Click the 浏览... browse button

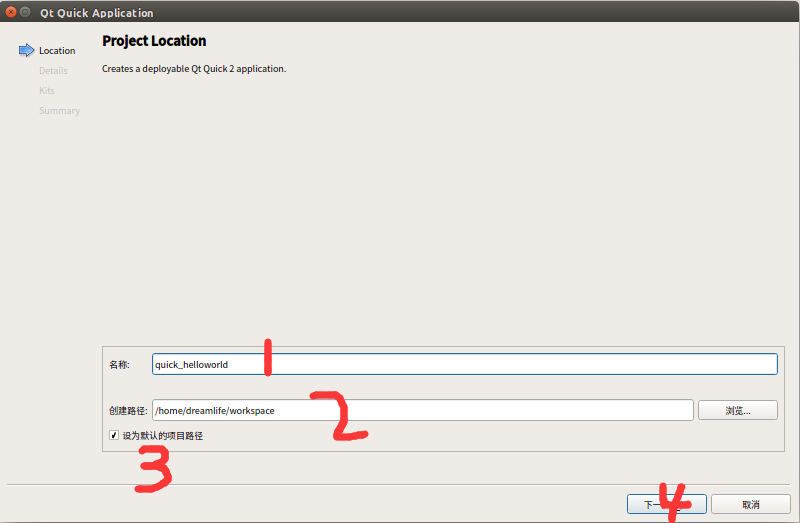click(738, 410)
